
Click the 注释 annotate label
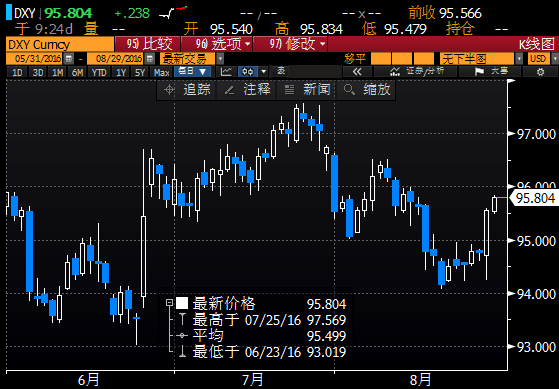point(257,89)
